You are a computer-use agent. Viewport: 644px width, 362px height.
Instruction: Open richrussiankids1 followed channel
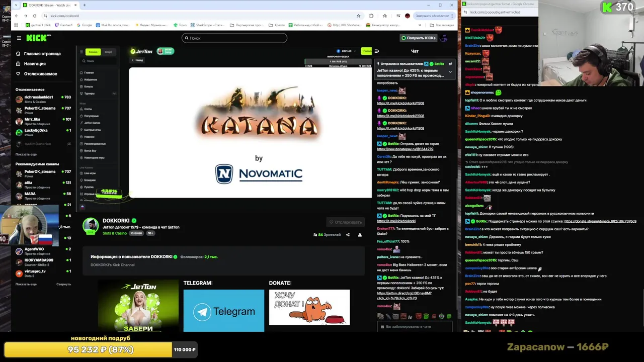43,99
